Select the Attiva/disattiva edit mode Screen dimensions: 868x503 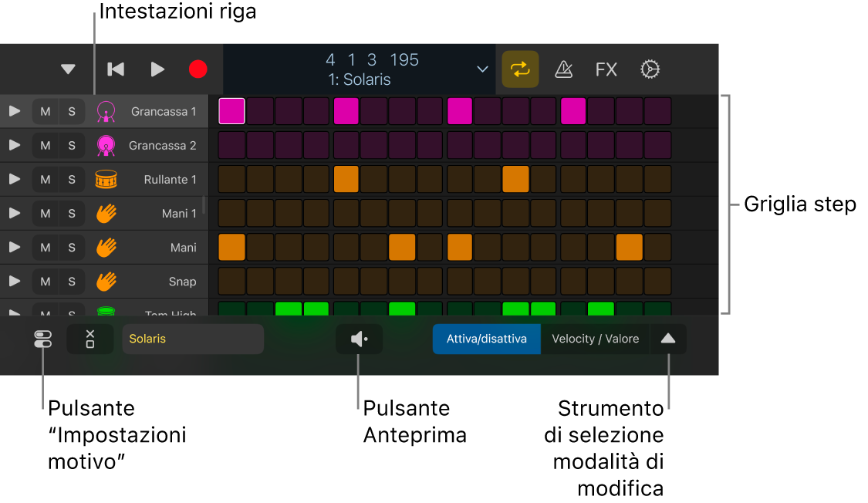(x=486, y=338)
